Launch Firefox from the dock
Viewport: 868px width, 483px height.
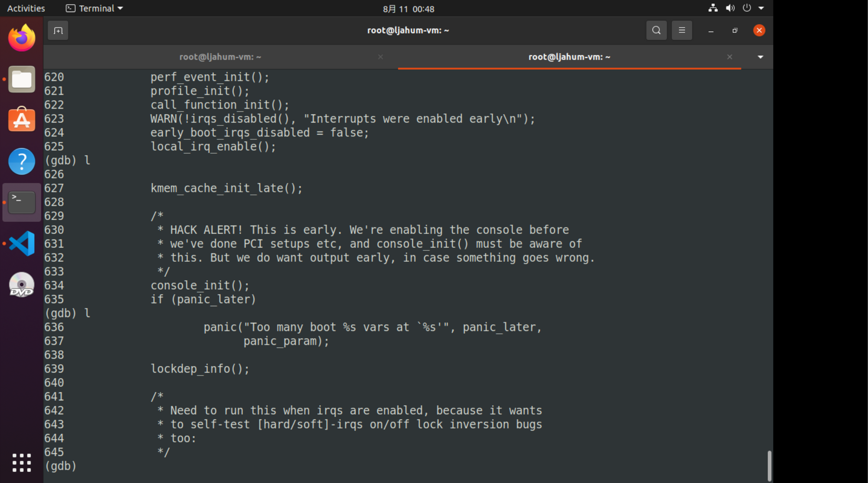(x=22, y=38)
